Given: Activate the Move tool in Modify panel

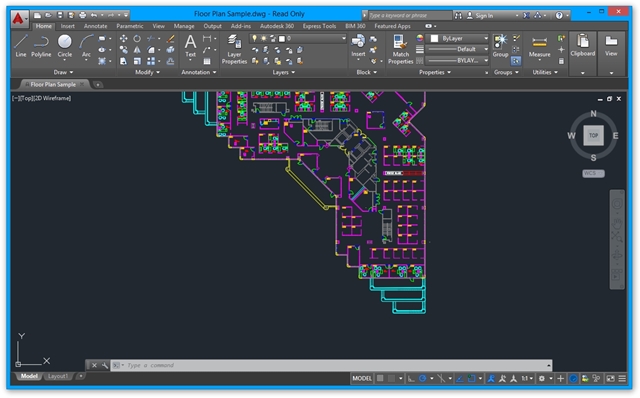Looking at the screenshot, I should [123, 39].
